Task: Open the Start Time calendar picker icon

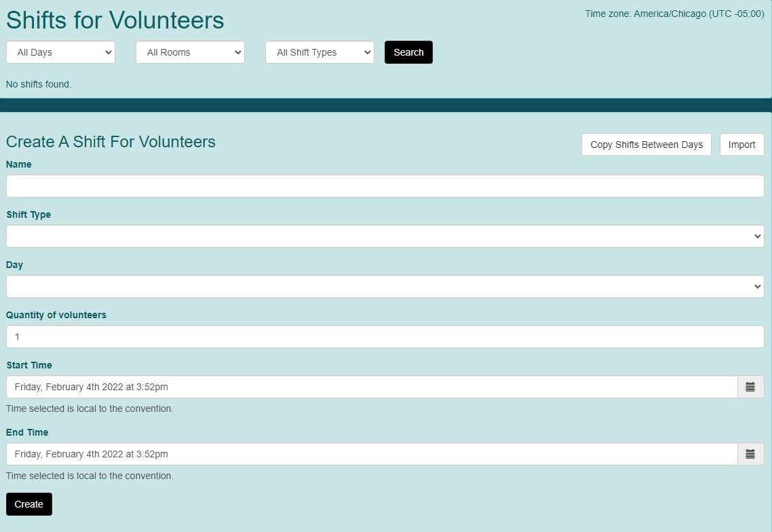Action: pos(750,387)
